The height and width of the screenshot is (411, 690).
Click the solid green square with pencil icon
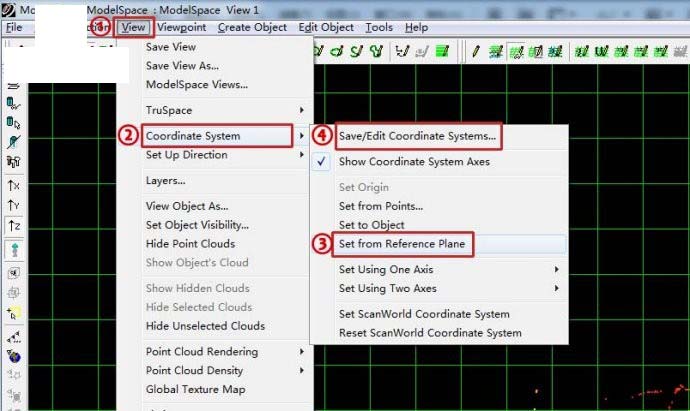442,51
